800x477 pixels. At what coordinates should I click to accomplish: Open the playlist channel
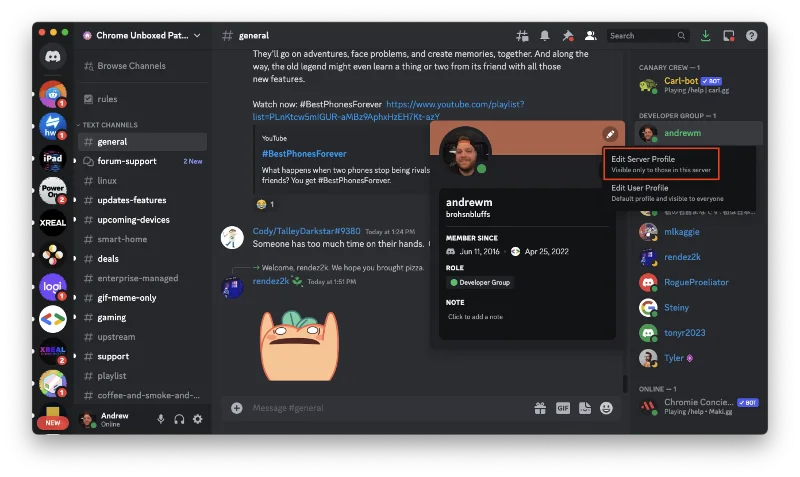pyautogui.click(x=142, y=376)
